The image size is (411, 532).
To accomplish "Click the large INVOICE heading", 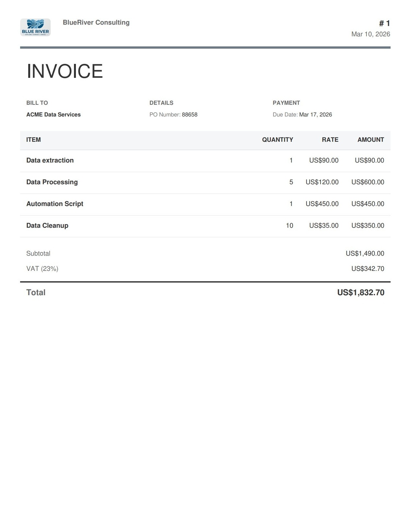I will point(65,71).
